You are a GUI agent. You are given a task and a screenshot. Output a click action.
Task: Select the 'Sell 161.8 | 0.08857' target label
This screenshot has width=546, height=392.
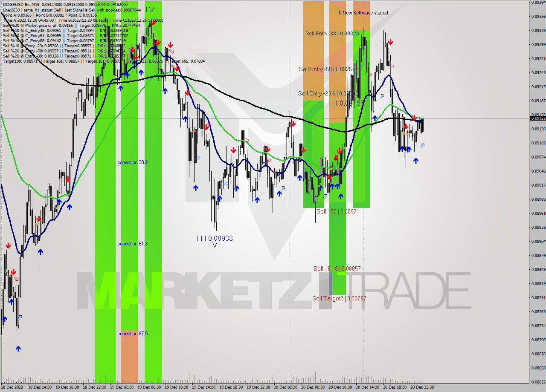337,268
